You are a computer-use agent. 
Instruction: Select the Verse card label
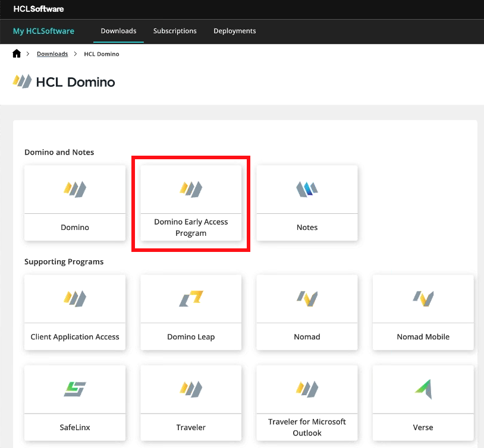[423, 427]
